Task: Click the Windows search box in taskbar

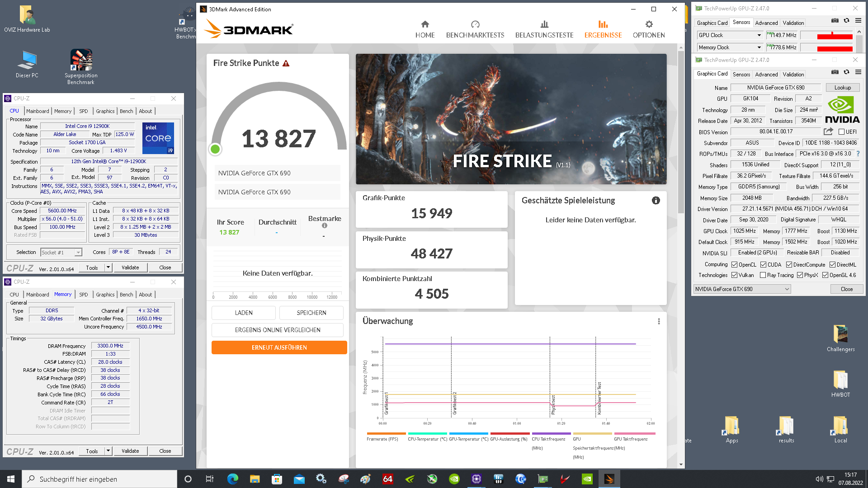Action: point(99,479)
